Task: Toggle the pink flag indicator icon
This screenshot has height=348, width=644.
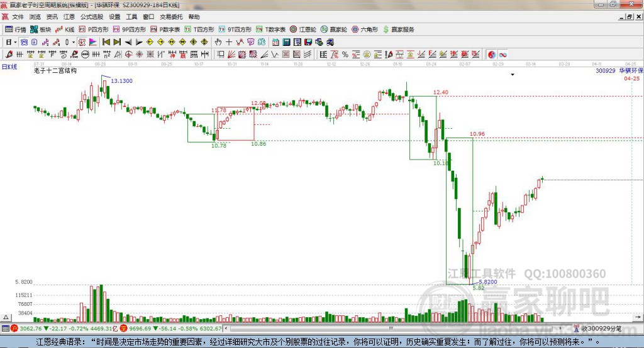Action: pos(93,42)
